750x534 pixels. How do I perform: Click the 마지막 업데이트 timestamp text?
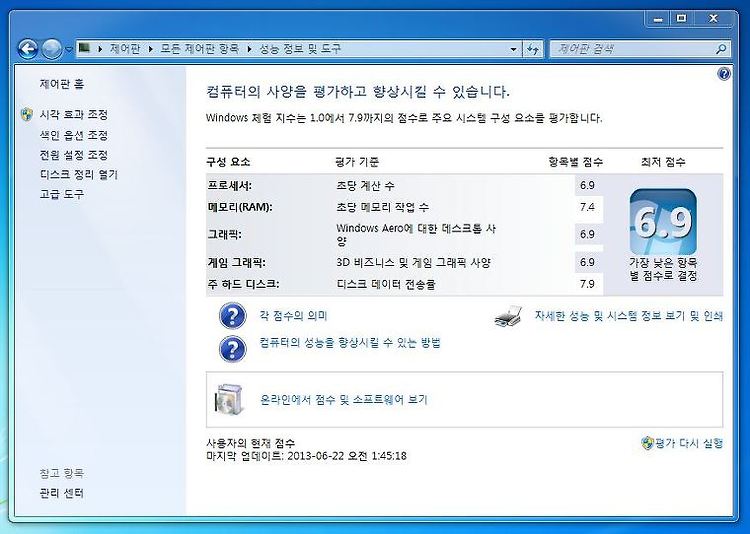(x=306, y=456)
